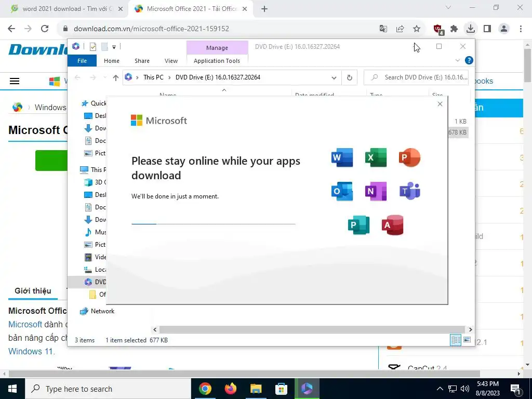Viewport: 532px width, 399px height.
Task: Refresh the DVD Drive folder view
Action: [x=350, y=78]
